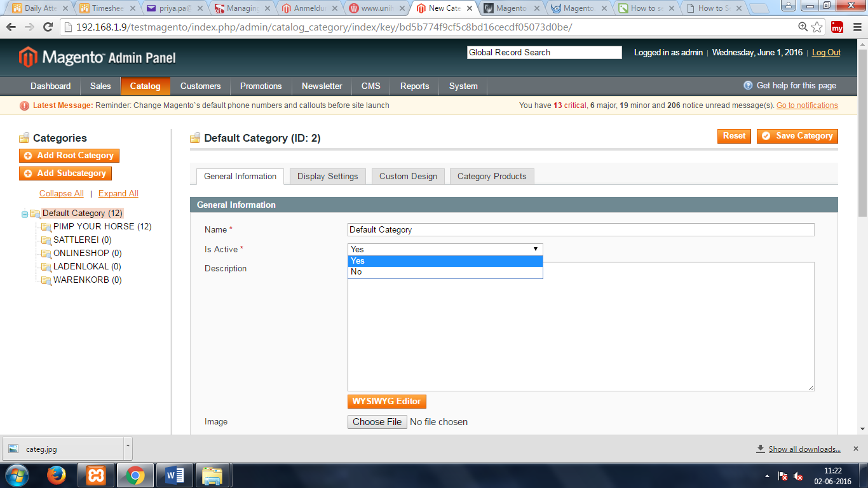Open the Promotions menu
This screenshot has width=868, height=488.
[261, 86]
